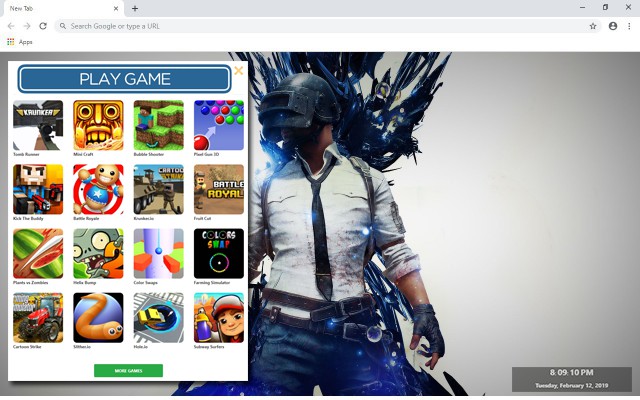Launch the blocky grass Minecraft-style game icon
The image size is (640, 400).
point(159,125)
